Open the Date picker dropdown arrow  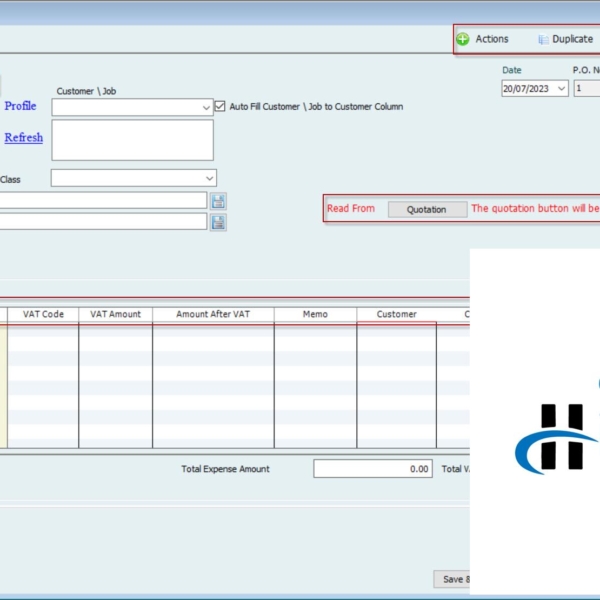point(561,89)
